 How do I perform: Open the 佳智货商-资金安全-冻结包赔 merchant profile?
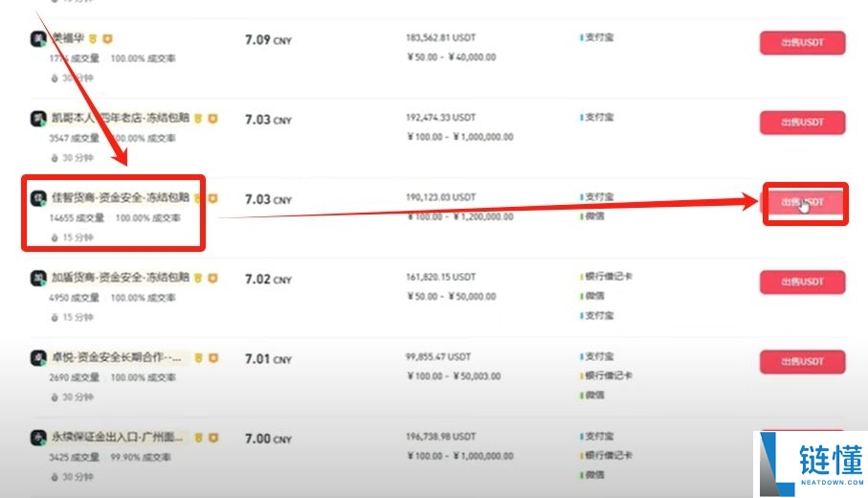120,198
